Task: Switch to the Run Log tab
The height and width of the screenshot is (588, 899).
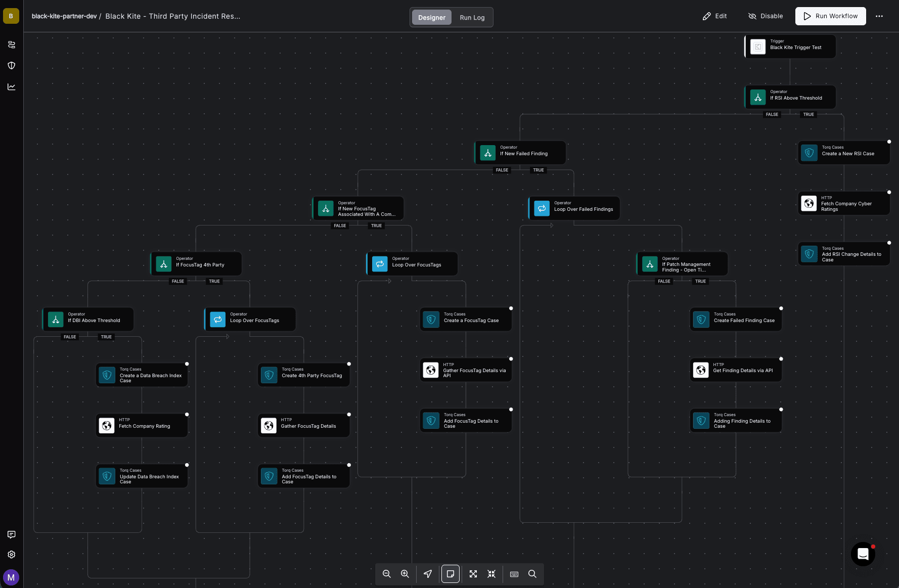Action: (472, 17)
